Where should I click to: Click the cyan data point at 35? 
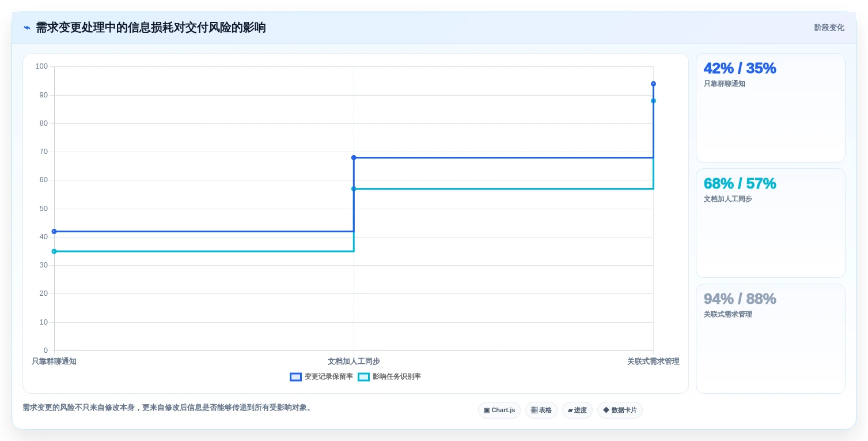pos(54,251)
